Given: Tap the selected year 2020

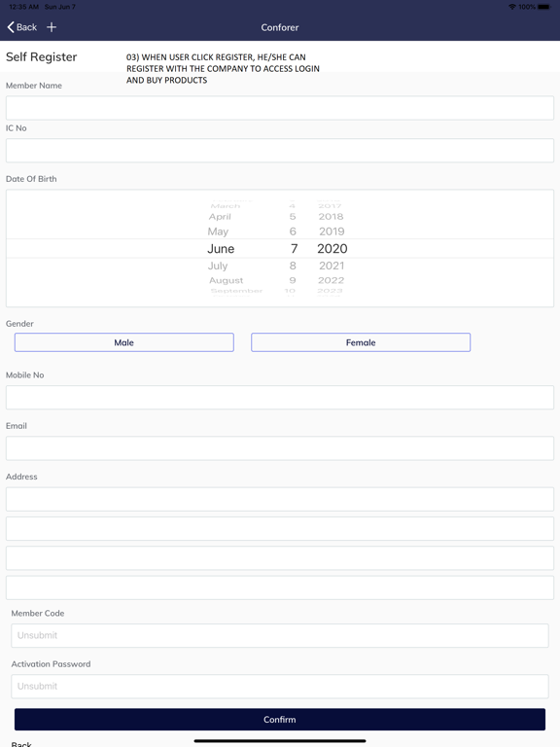Looking at the screenshot, I should click(332, 249).
